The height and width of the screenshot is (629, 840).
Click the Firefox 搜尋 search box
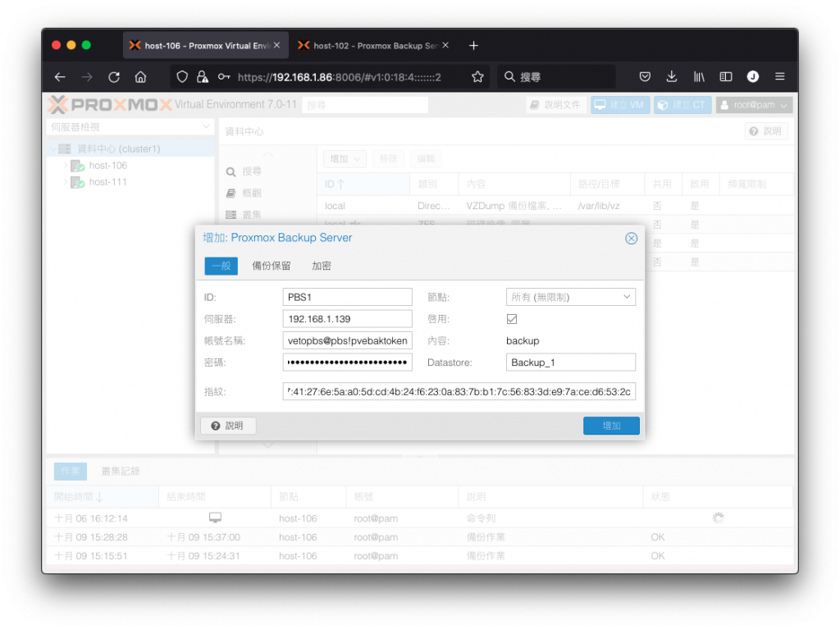coord(556,77)
